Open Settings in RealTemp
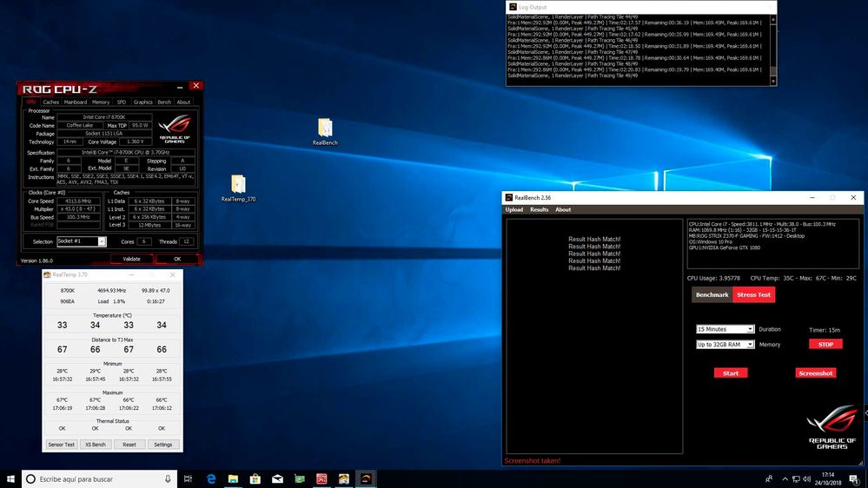This screenshot has height=488, width=868. click(162, 445)
